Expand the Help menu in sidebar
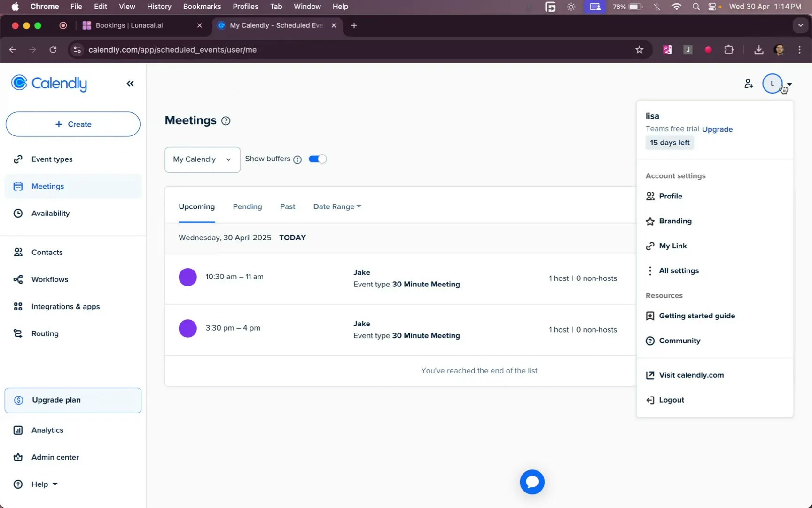Viewport: 812px width, 508px height. coord(44,484)
